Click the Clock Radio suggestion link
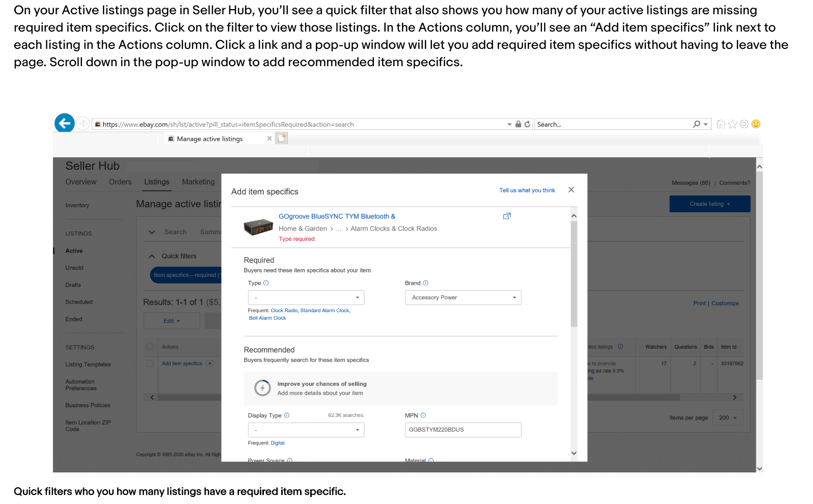The width and height of the screenshot is (813, 504). pyautogui.click(x=284, y=311)
